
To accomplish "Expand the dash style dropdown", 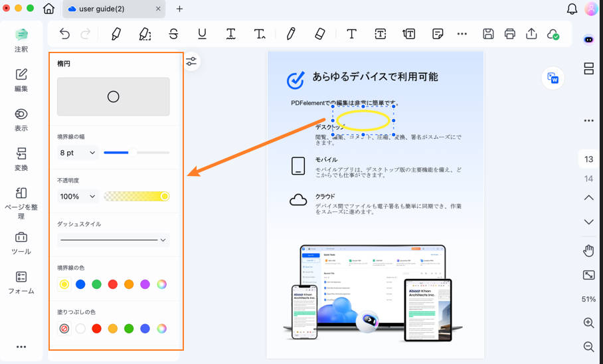I will [113, 240].
